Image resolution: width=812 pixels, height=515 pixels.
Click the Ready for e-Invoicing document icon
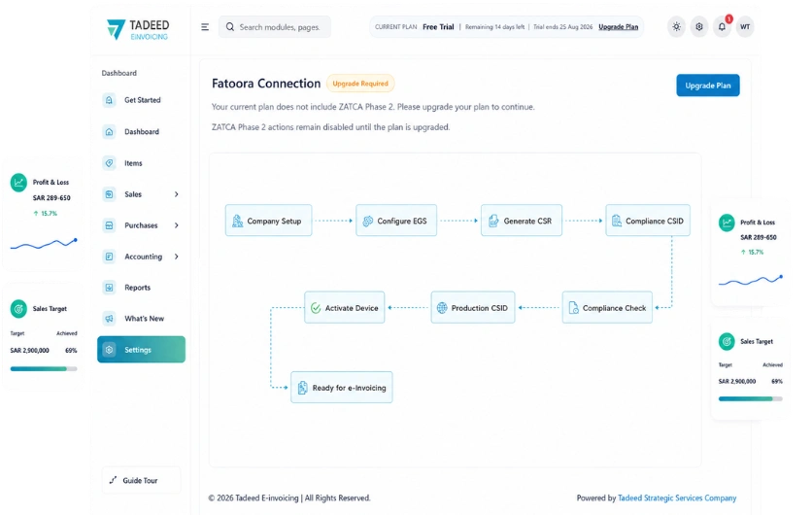(302, 388)
